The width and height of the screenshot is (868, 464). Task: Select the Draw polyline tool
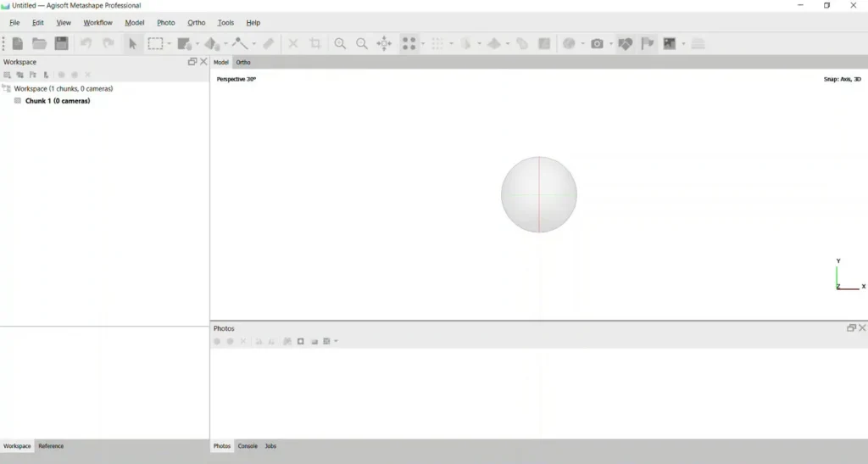pos(240,43)
